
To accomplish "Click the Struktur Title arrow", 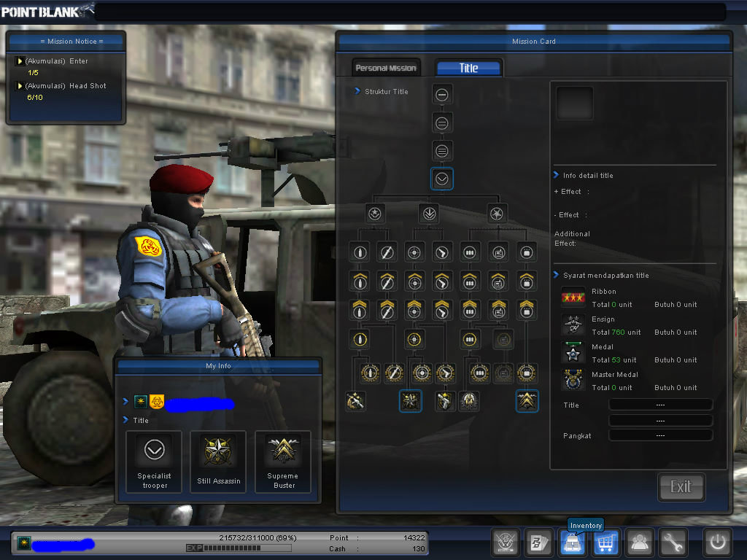I will [357, 91].
